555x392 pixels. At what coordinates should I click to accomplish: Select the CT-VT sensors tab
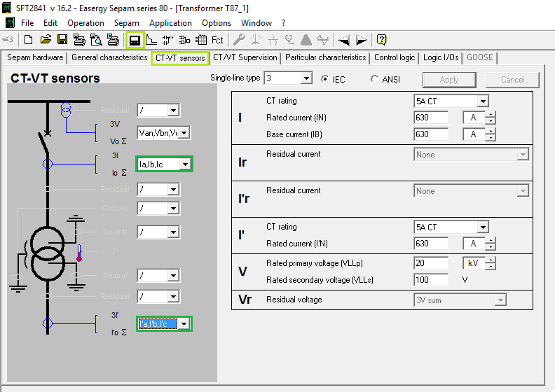click(180, 58)
